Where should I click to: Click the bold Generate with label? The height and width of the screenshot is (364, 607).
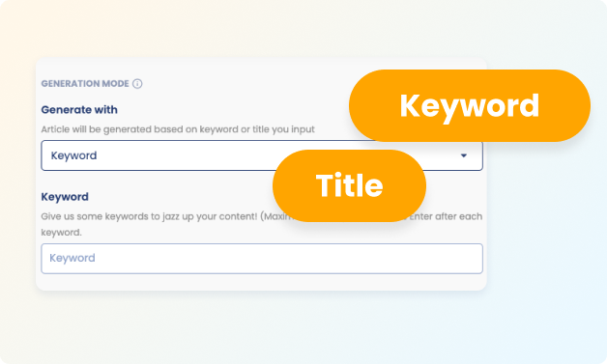pyautogui.click(x=79, y=110)
